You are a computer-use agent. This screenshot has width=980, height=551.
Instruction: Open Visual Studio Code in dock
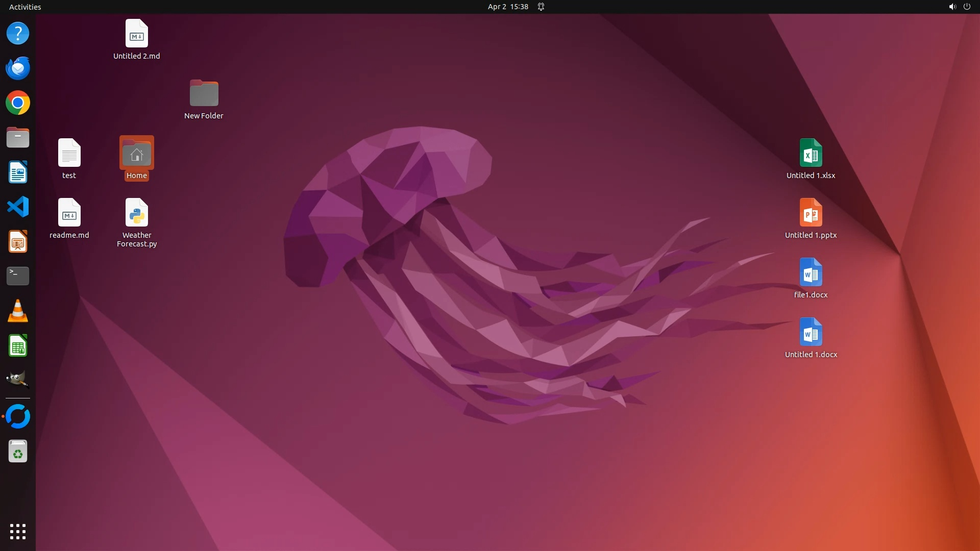click(18, 207)
